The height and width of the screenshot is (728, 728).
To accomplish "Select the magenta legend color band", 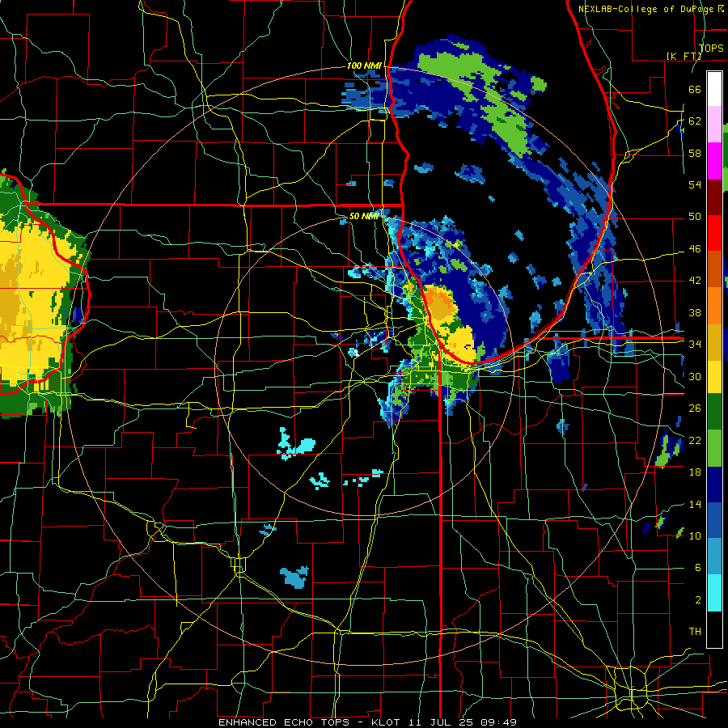I will coord(714,161).
